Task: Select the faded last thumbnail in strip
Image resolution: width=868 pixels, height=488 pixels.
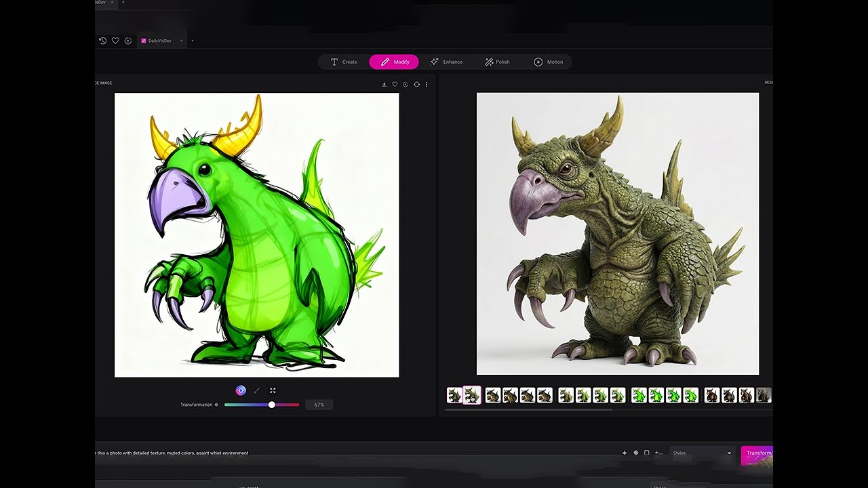Action: click(764, 395)
